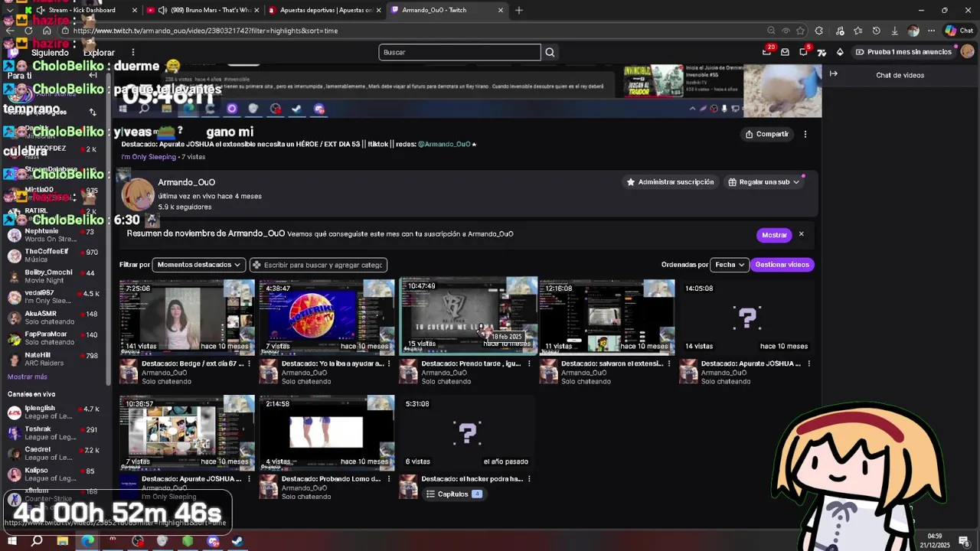Focus the Buscar search field
The width and height of the screenshot is (980, 551).
click(x=459, y=52)
